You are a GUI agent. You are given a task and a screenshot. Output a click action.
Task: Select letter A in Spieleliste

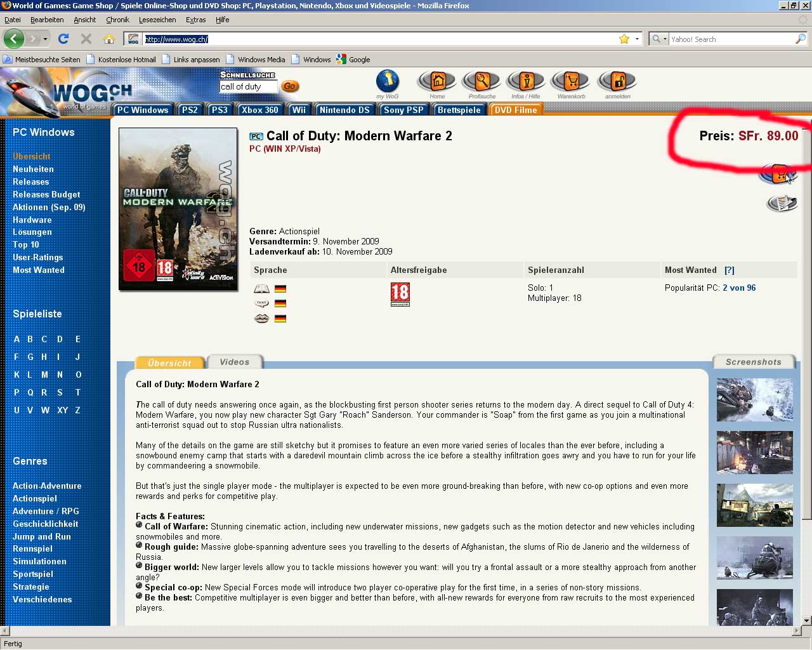[x=16, y=339]
